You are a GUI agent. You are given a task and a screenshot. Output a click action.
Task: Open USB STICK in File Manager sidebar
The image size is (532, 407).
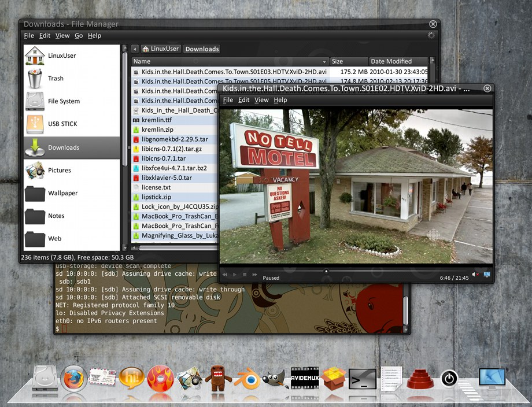[x=72, y=124]
